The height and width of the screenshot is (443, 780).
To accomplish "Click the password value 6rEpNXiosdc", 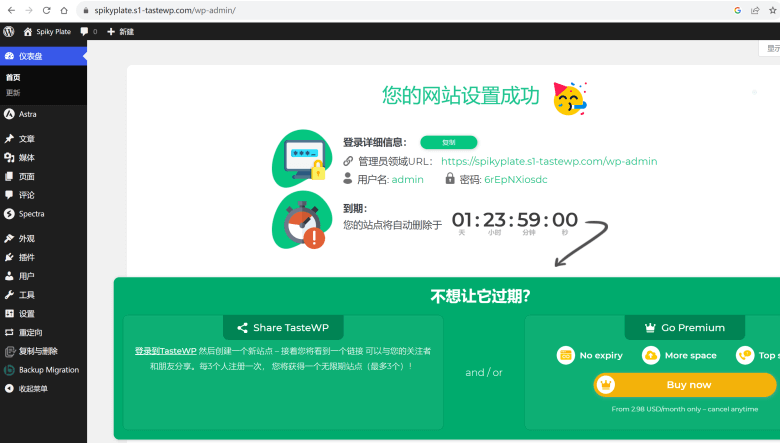I will coord(516,179).
